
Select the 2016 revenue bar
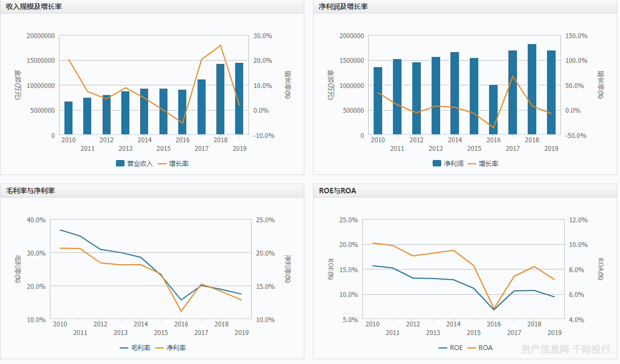(183, 112)
